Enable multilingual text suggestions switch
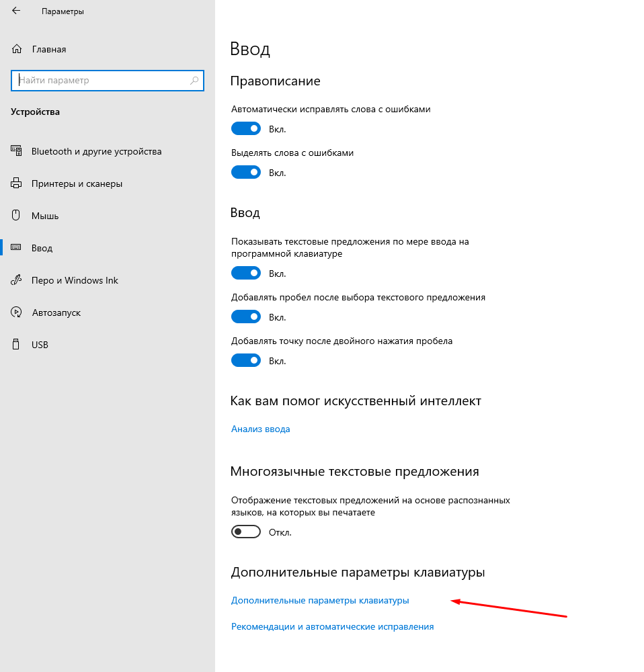 tap(246, 532)
